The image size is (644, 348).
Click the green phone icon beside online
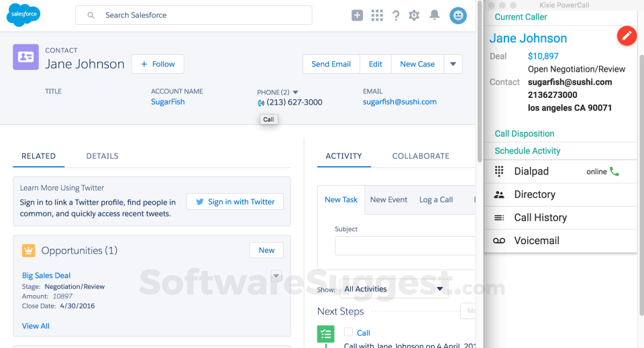pyautogui.click(x=614, y=171)
